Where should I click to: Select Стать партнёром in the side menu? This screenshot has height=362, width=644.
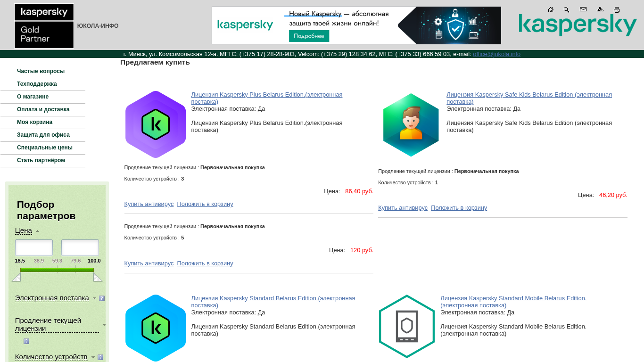tap(41, 160)
